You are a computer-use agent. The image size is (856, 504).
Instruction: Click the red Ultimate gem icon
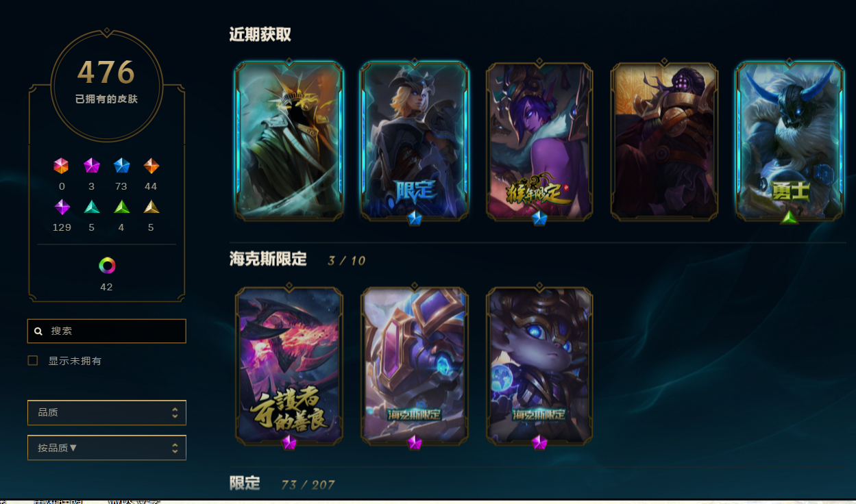point(61,166)
